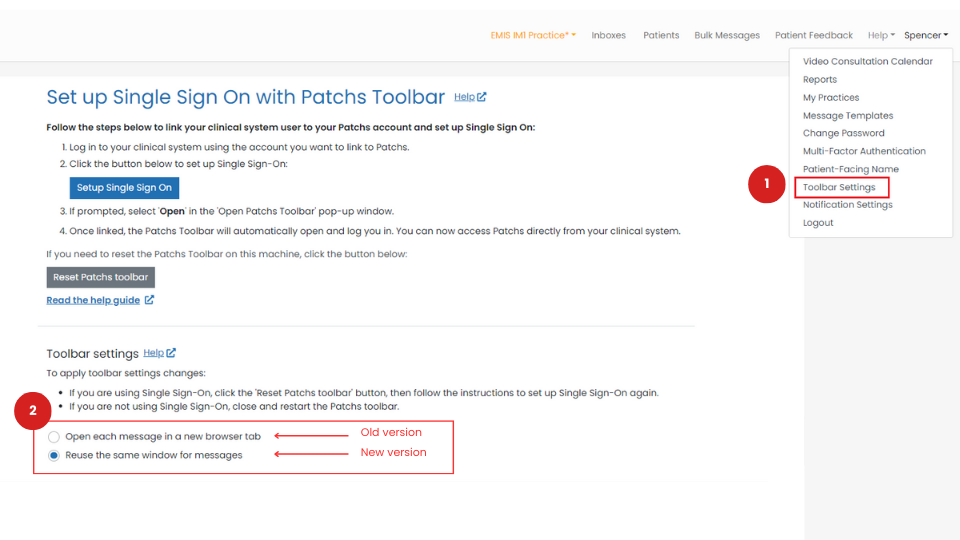Open the EMIS IM1 Practice dropdown
Viewport: 960px width, 540px height.
(x=533, y=36)
